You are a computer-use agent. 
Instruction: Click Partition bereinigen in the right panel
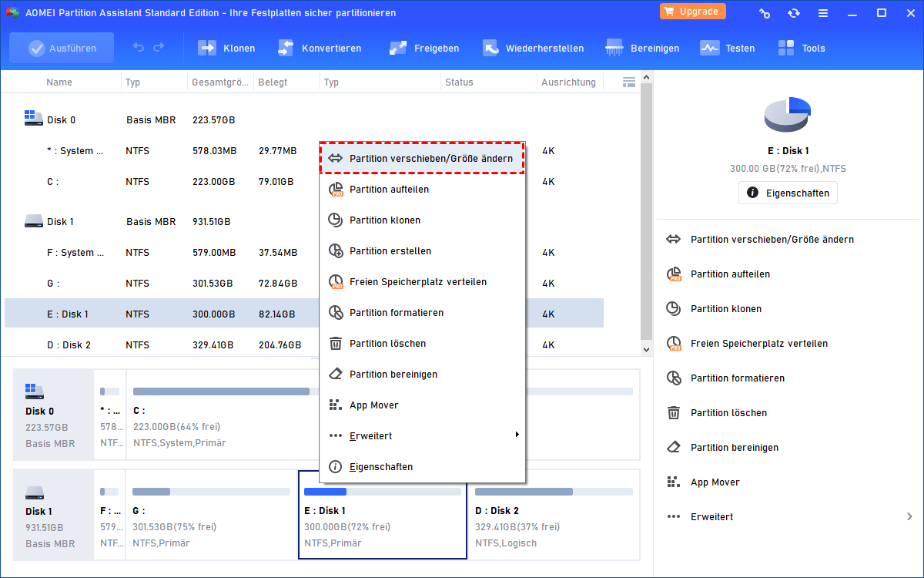[x=735, y=448]
